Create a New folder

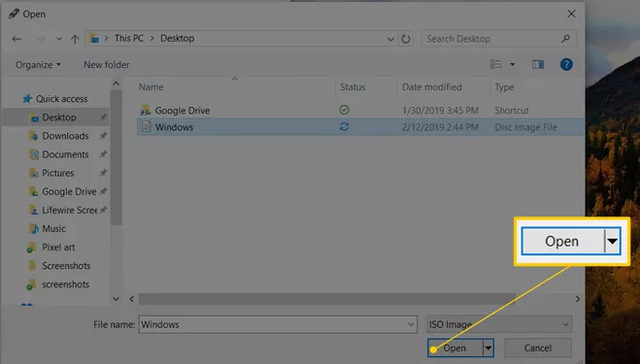point(107,65)
